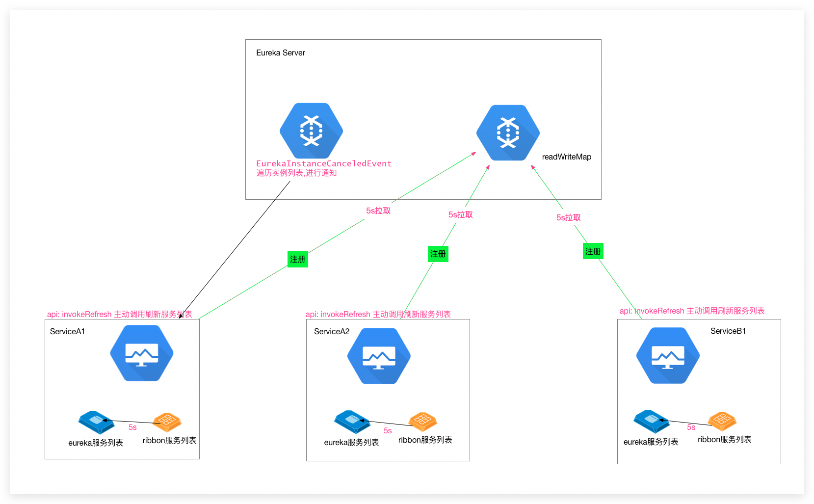Viewport: 814px width, 504px height.
Task: Select the "5s拉取" label on ServiceA2's line
Action: (461, 214)
